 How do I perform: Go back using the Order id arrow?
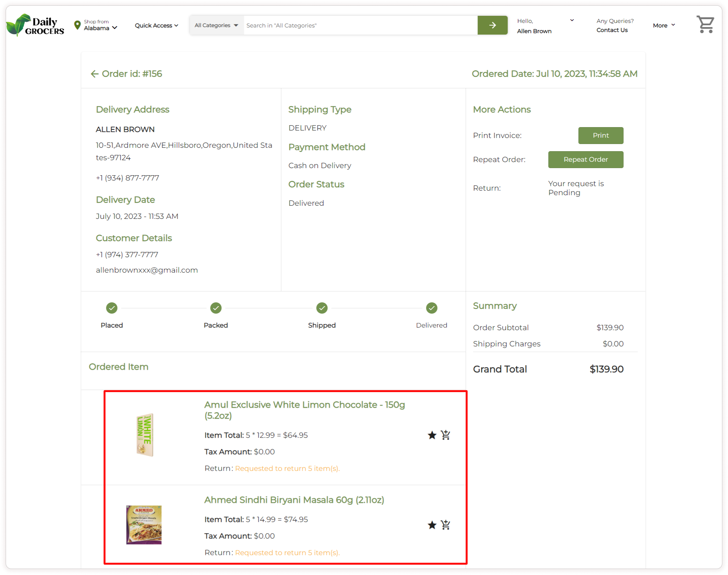click(x=94, y=74)
